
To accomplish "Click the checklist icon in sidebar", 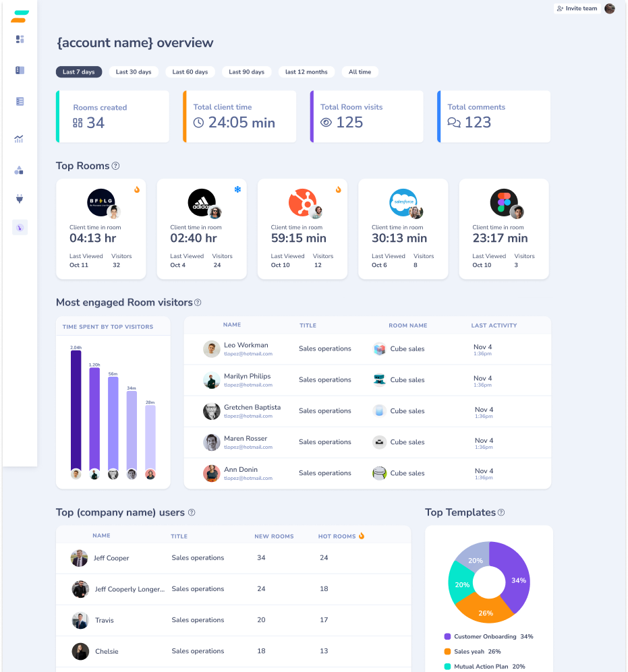I will (20, 102).
